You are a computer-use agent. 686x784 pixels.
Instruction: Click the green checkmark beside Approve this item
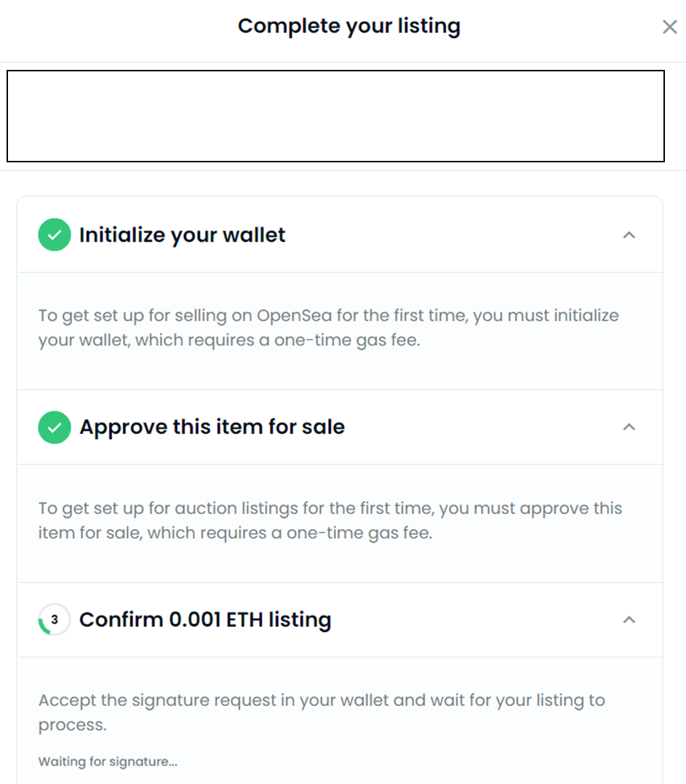pyautogui.click(x=54, y=427)
